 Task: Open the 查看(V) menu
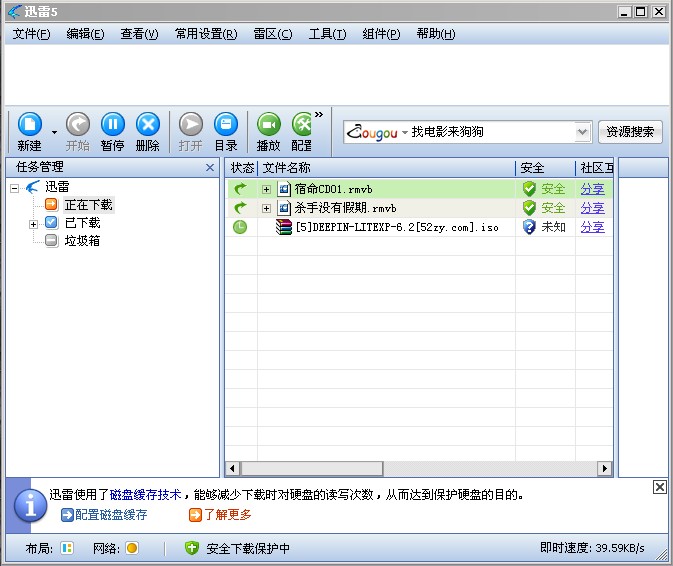139,33
